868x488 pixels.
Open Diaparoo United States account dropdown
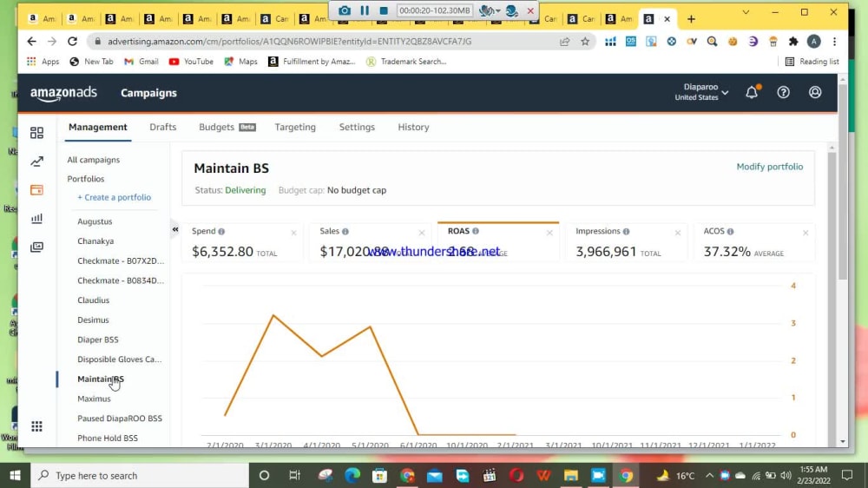701,92
